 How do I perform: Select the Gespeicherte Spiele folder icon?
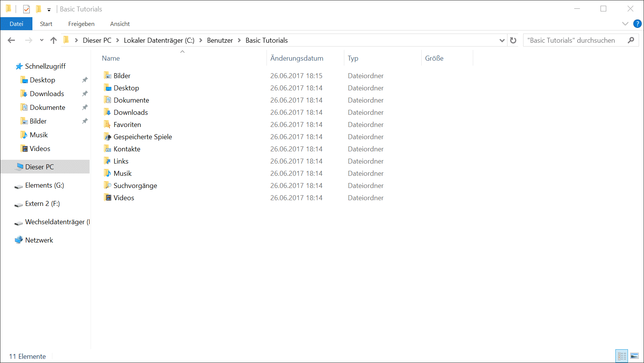tap(108, 137)
